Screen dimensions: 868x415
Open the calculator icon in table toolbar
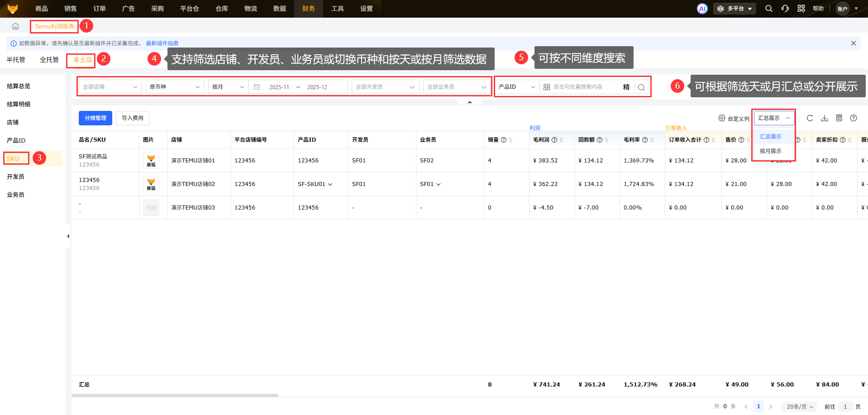click(839, 118)
